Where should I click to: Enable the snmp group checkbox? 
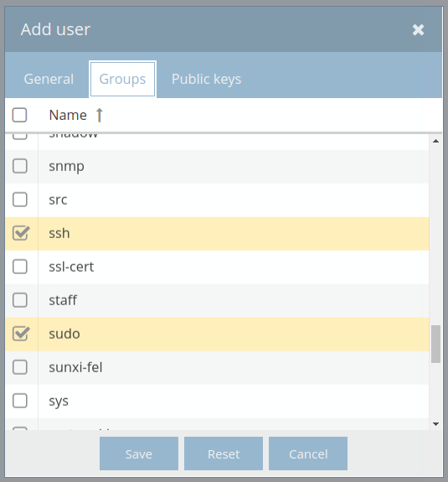tap(20, 166)
